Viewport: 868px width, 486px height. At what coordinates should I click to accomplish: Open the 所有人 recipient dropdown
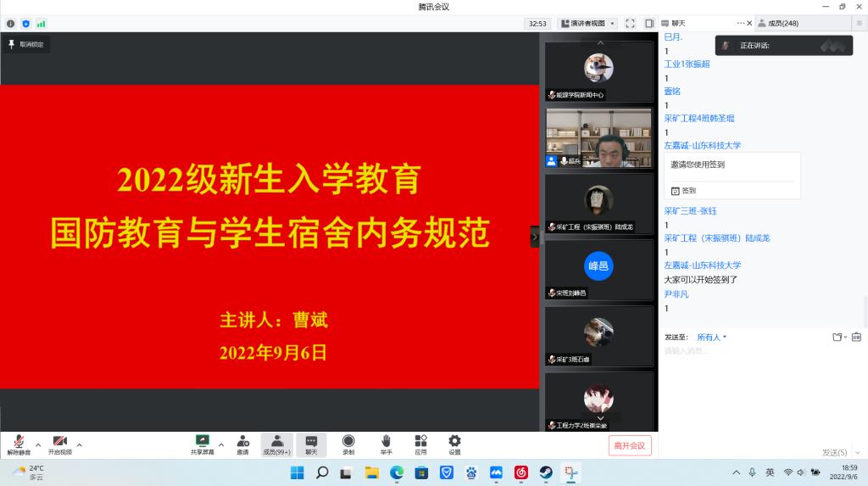point(711,337)
